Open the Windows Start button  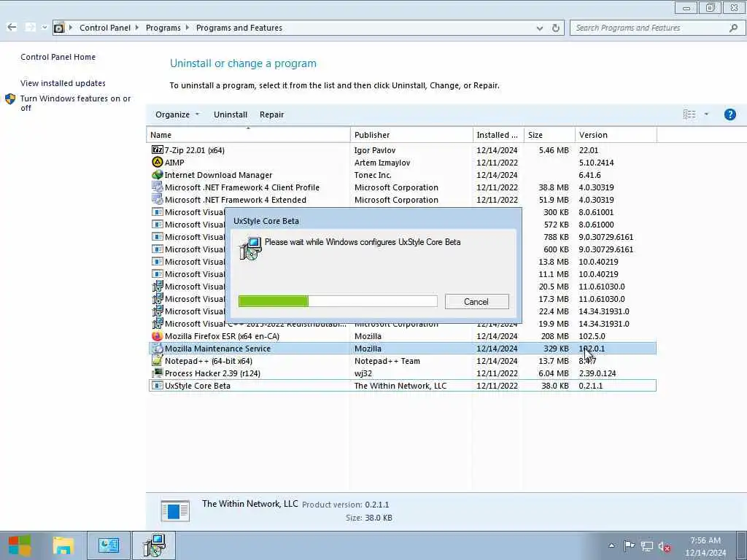tap(20, 545)
